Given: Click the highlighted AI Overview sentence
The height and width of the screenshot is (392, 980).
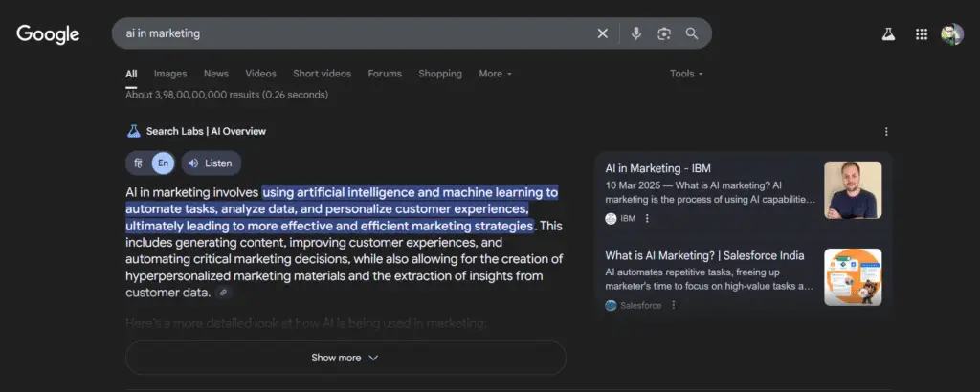Looking at the screenshot, I should [x=342, y=208].
